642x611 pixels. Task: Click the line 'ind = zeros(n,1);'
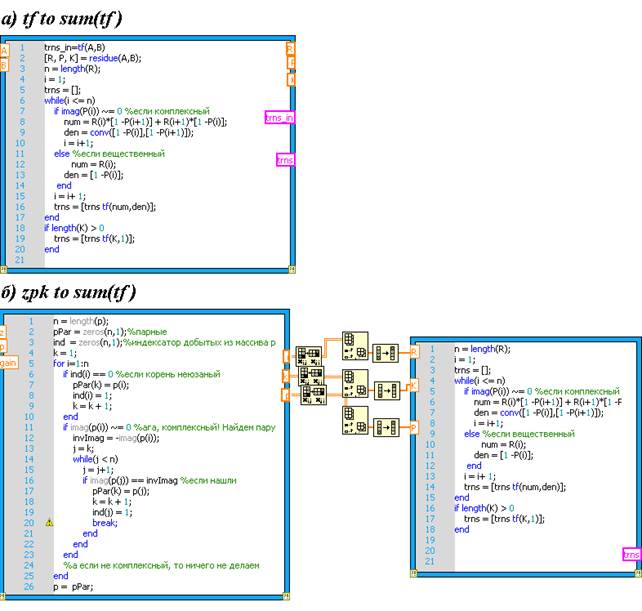[88, 343]
